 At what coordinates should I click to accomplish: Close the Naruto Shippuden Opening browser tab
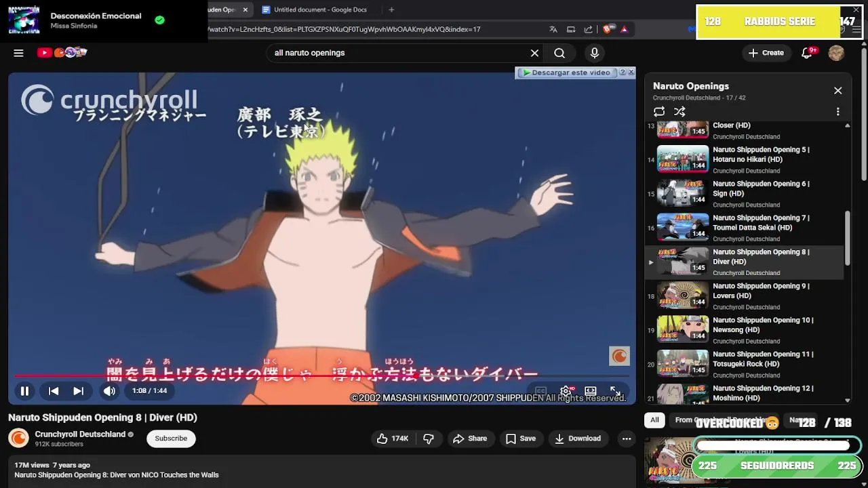click(x=245, y=9)
